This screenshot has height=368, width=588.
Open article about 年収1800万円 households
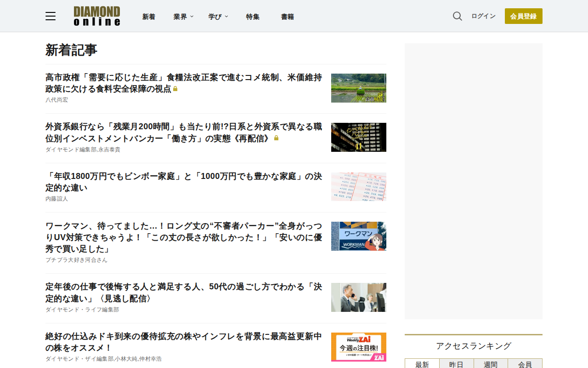[184, 182]
